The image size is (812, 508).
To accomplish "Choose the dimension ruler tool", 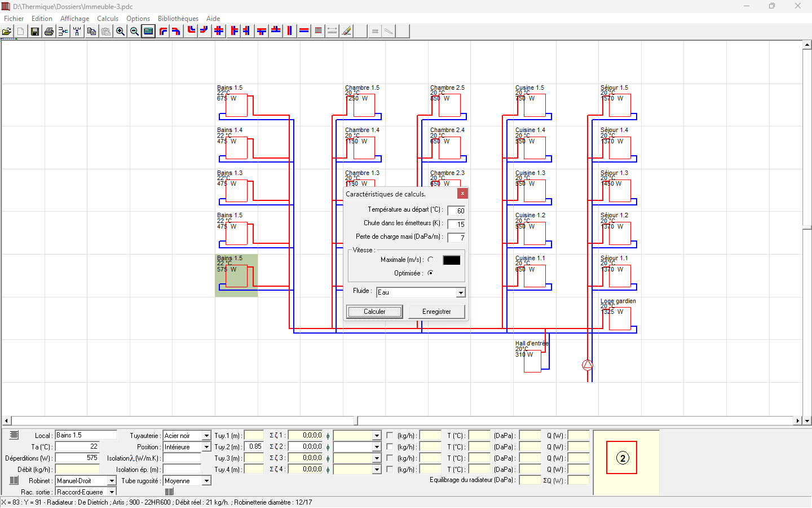I will (x=331, y=31).
